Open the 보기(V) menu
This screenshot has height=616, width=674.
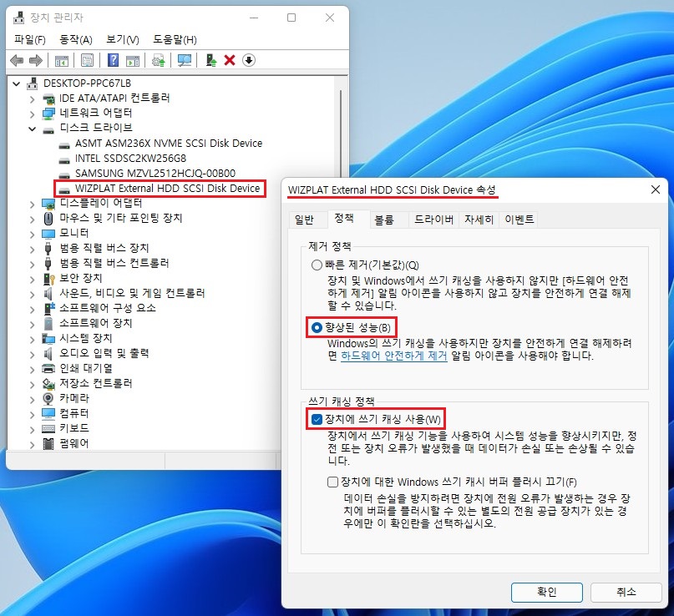pos(123,40)
